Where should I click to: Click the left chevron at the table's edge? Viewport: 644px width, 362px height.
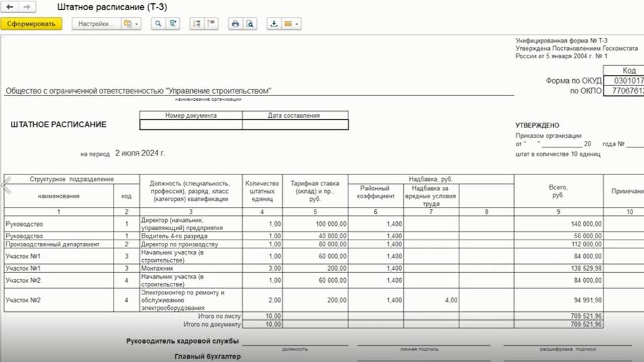(6, 185)
